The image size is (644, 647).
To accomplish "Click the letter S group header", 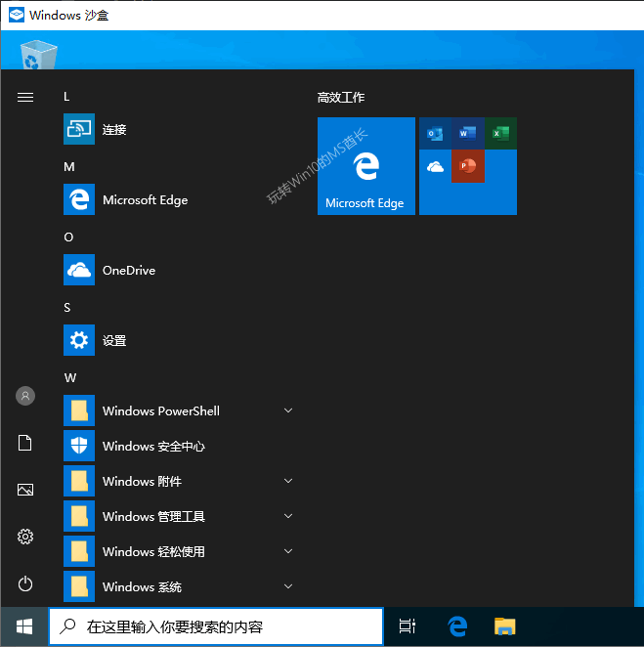I will tap(66, 308).
